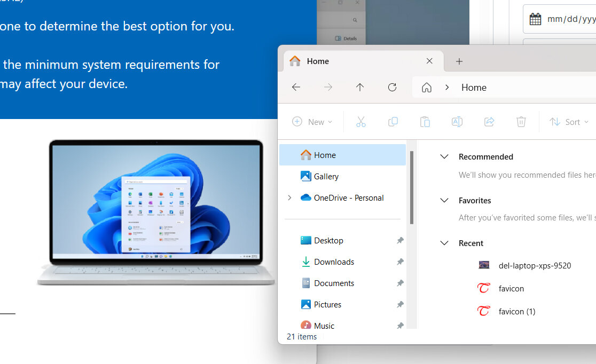Close the Home tab
The height and width of the screenshot is (364, 596).
coord(429,61)
